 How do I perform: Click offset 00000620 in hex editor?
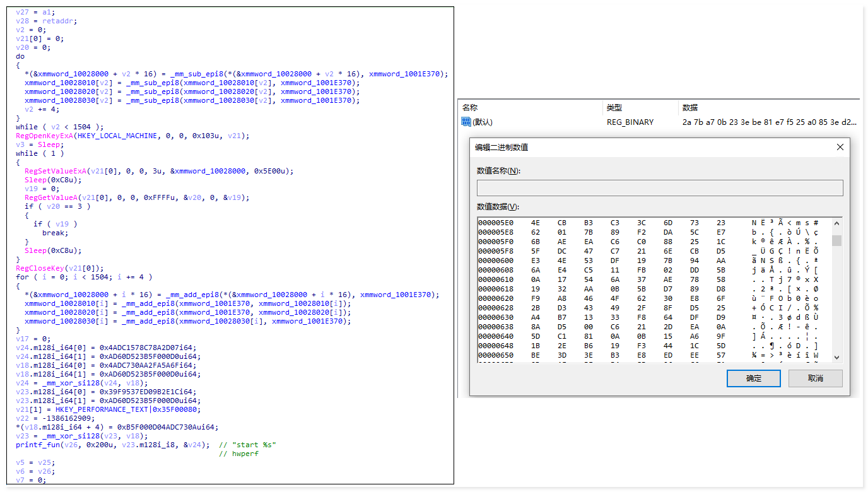coord(496,298)
